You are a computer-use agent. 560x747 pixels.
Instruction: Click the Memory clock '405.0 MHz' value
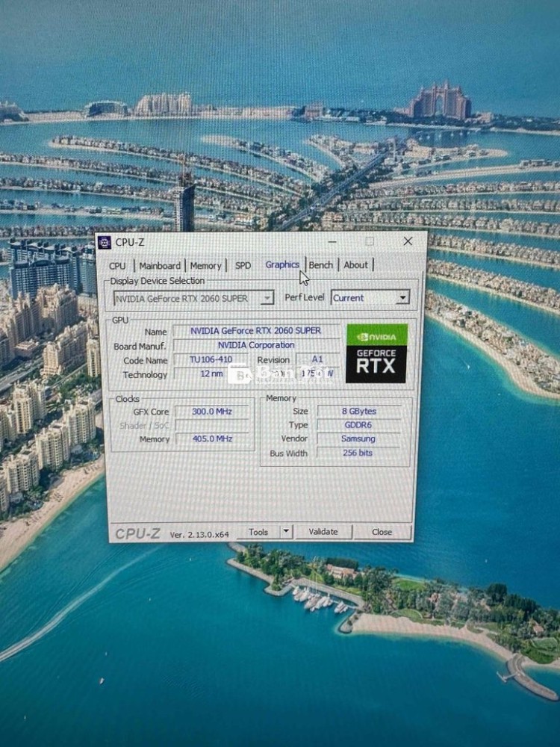tap(212, 438)
